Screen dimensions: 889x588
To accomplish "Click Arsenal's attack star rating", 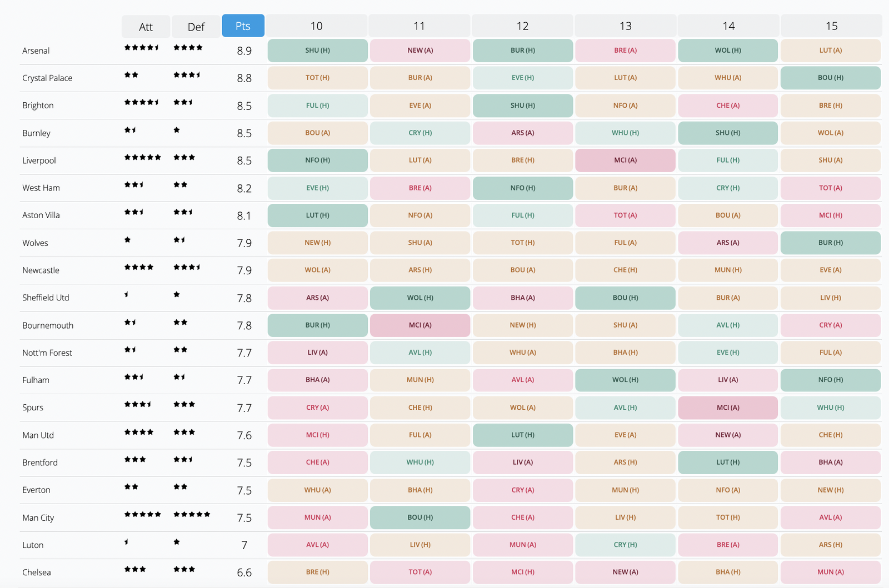I will [x=142, y=48].
